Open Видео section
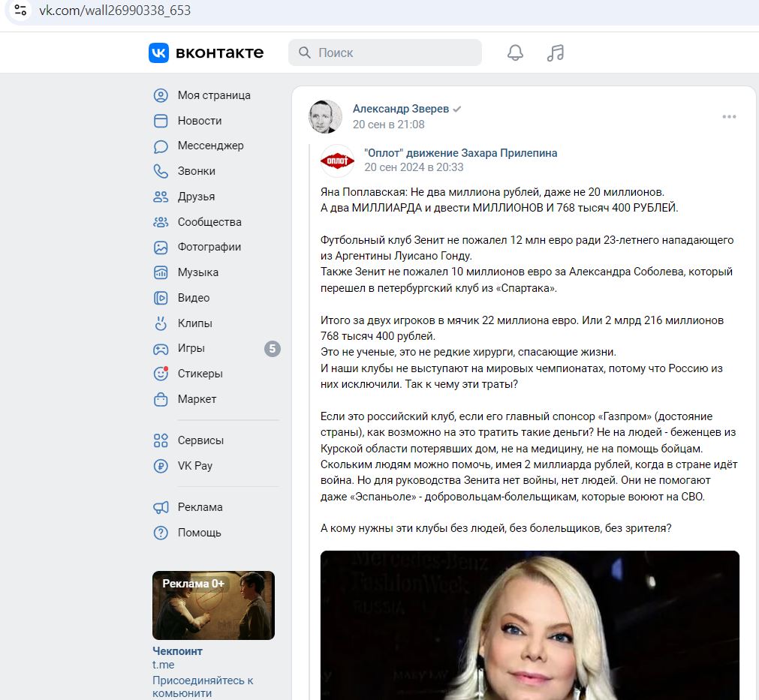The height and width of the screenshot is (700, 759). (194, 298)
